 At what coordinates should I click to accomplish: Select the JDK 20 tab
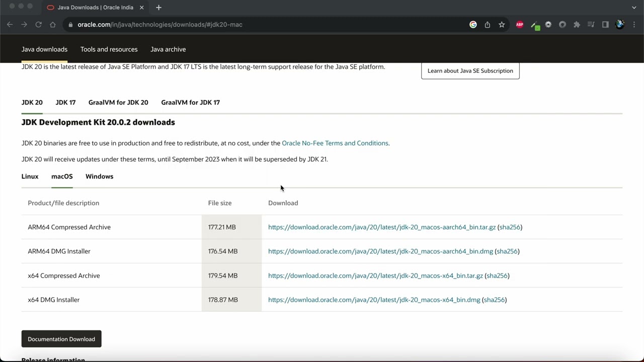tap(32, 103)
